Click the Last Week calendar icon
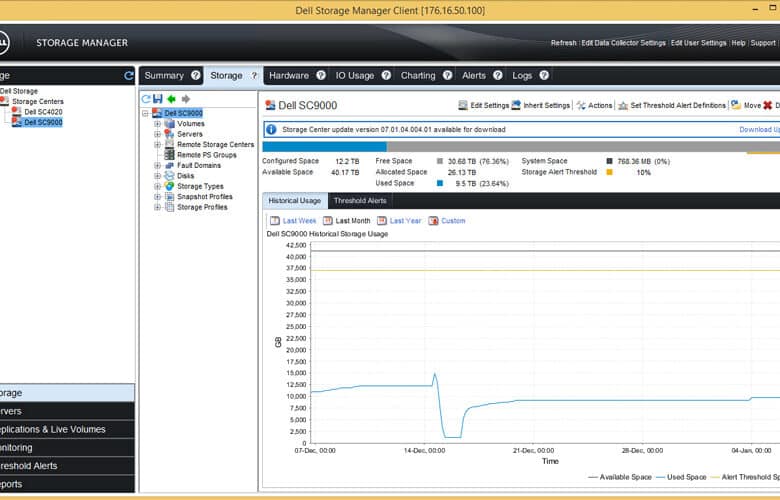This screenshot has height=500, width=780. pos(275,220)
